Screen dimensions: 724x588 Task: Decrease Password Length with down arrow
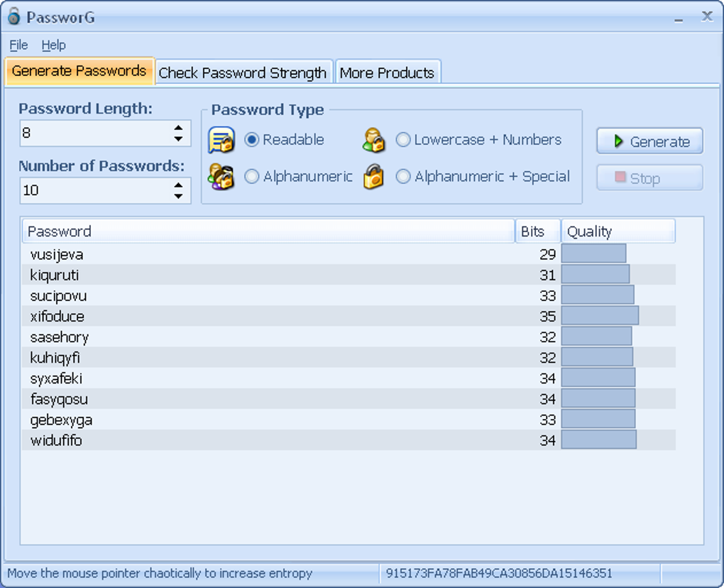(x=178, y=138)
